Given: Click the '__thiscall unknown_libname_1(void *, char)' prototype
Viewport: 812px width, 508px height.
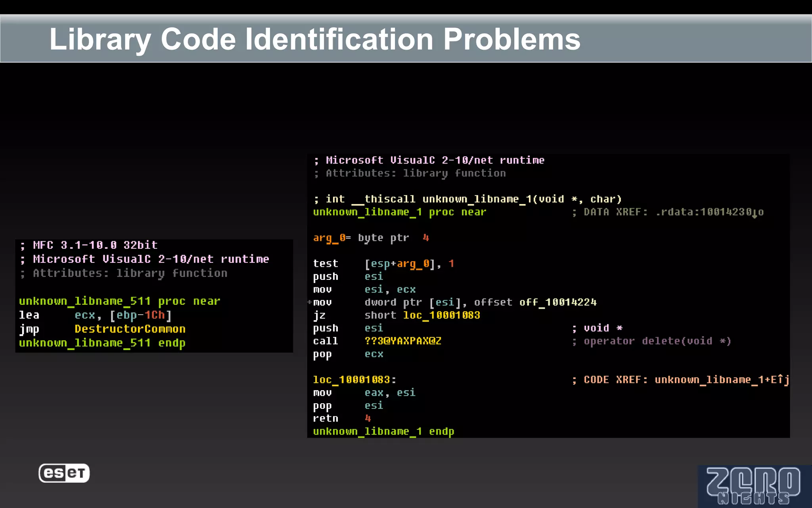Looking at the screenshot, I should [487, 199].
